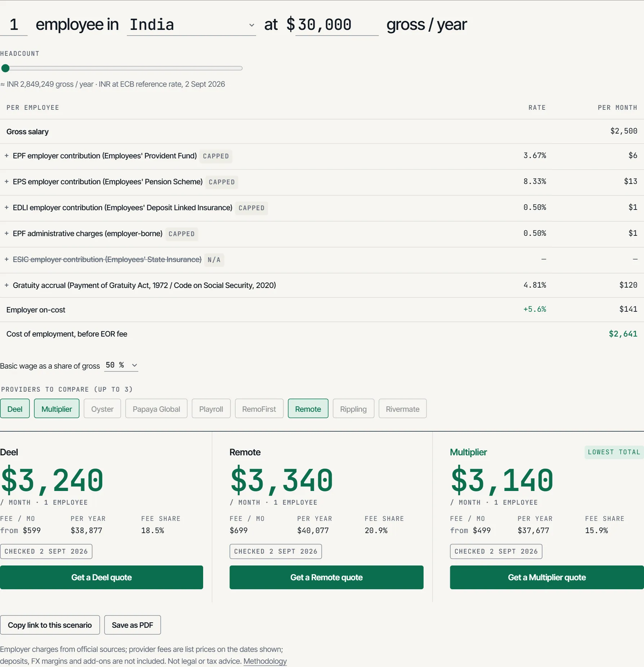Open the basic wage share percentage dropdown
644x667 pixels.
coord(121,365)
